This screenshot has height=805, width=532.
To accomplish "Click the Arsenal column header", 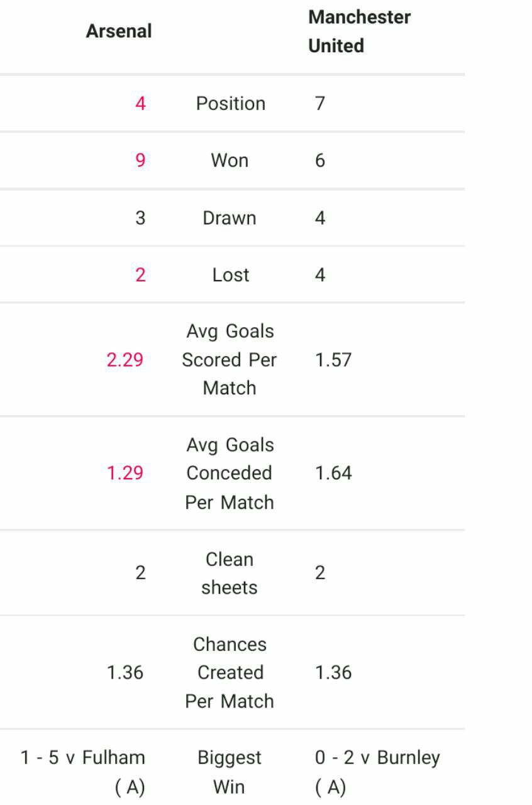I will (x=119, y=31).
